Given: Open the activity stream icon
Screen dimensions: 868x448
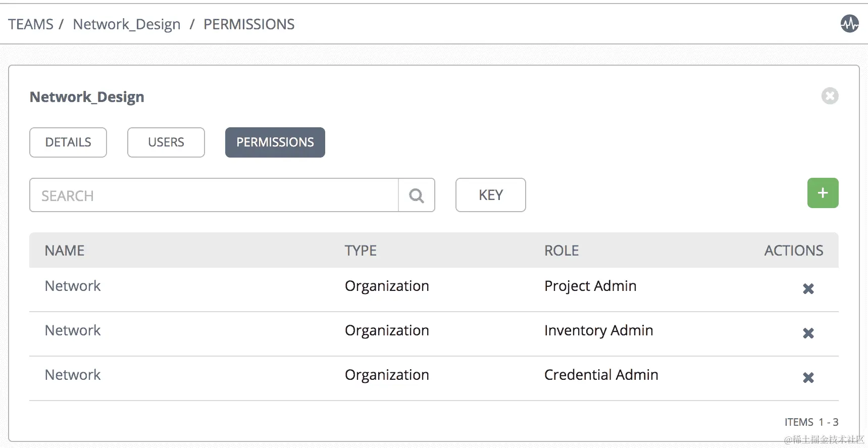Looking at the screenshot, I should click(x=849, y=23).
